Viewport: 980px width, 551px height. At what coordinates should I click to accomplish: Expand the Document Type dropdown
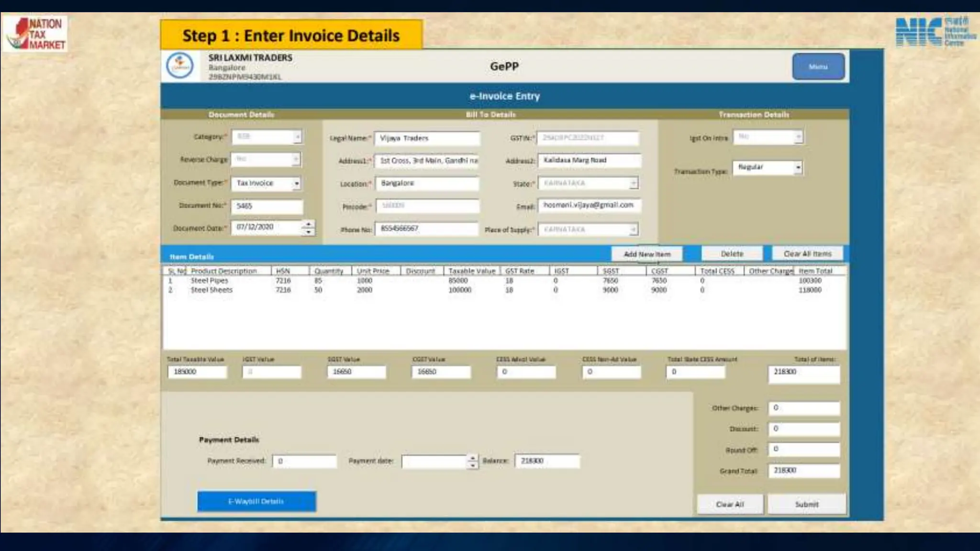coord(297,184)
